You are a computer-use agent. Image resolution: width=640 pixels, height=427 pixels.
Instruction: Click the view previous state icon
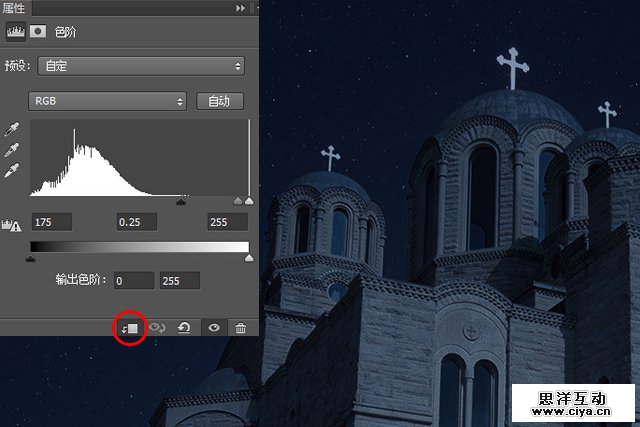(x=158, y=327)
